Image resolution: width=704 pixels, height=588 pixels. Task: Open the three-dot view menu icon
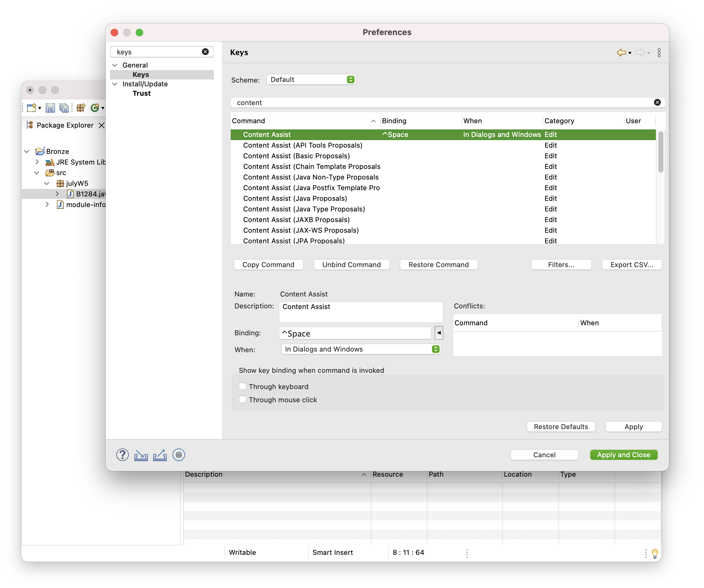[x=659, y=53]
